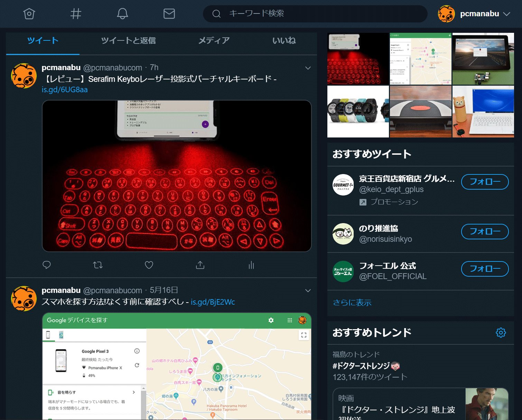Click the 5月16日 timestamp
522x420 pixels.
(164, 290)
